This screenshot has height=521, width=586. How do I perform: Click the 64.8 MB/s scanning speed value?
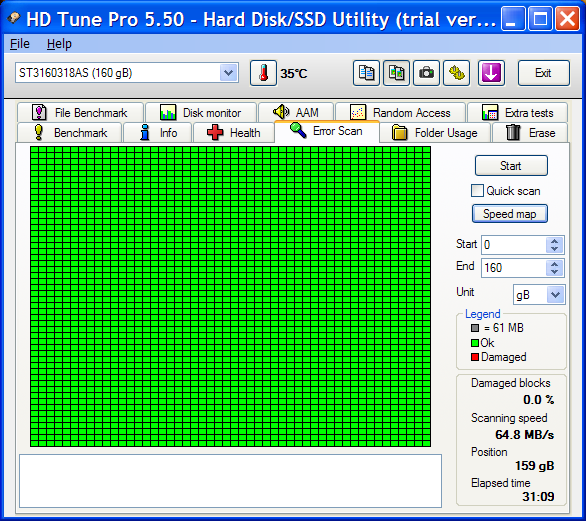(525, 435)
